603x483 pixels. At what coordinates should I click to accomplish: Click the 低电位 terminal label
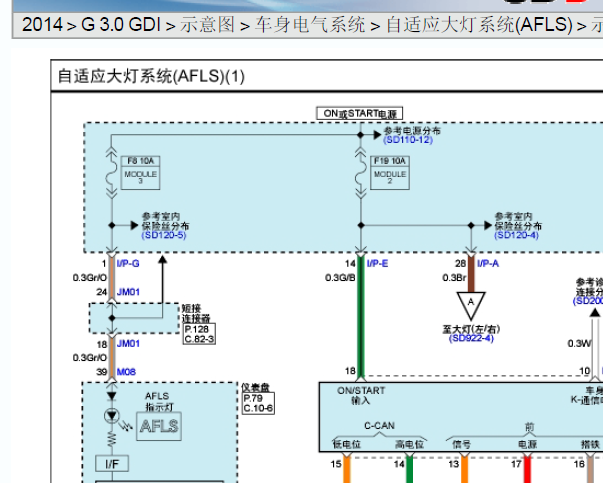tap(346, 445)
